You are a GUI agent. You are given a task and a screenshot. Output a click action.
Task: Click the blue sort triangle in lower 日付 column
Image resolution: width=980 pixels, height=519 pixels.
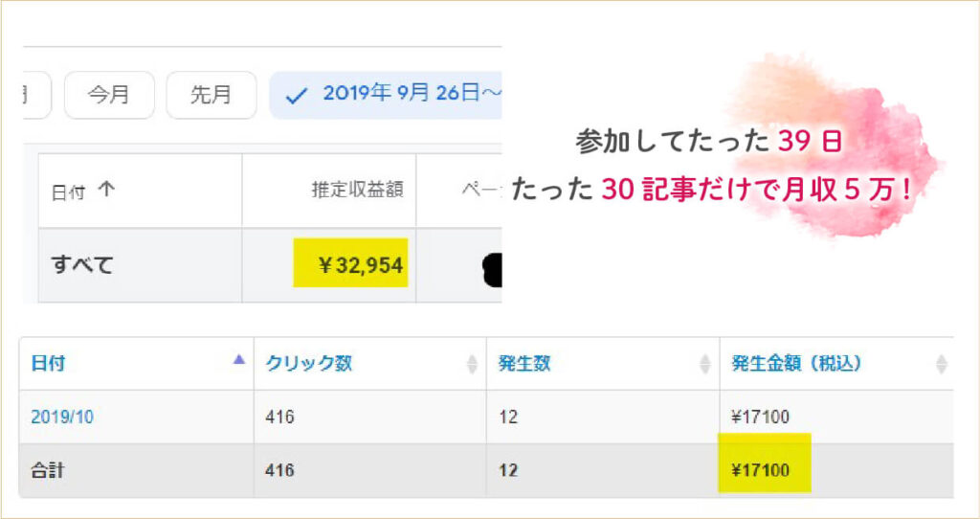click(239, 360)
